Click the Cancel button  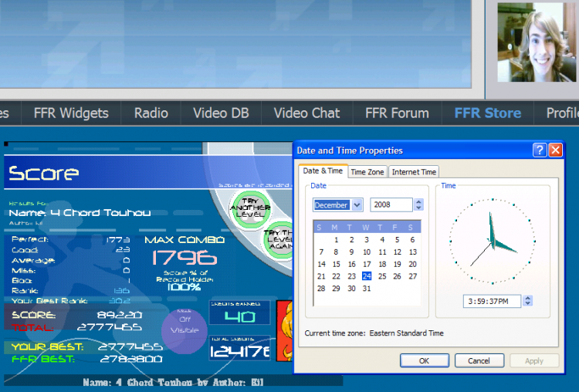[x=479, y=360]
